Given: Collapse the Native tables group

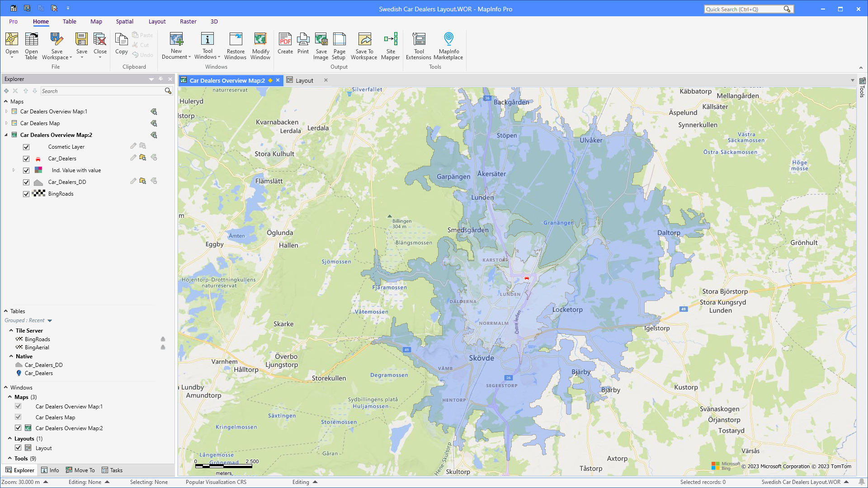Looking at the screenshot, I should tap(11, 356).
